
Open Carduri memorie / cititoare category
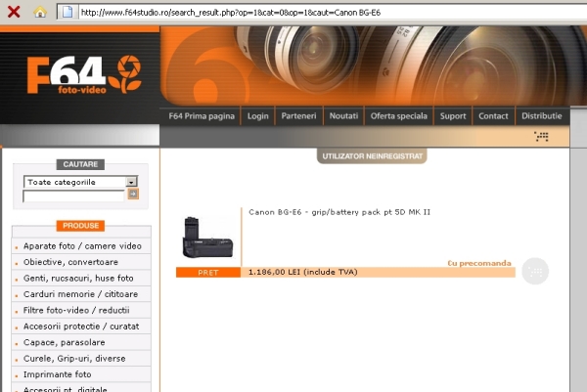[x=82, y=294]
